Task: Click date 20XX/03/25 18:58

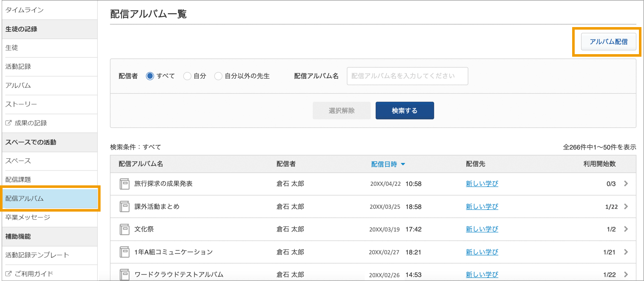Action: click(x=395, y=207)
